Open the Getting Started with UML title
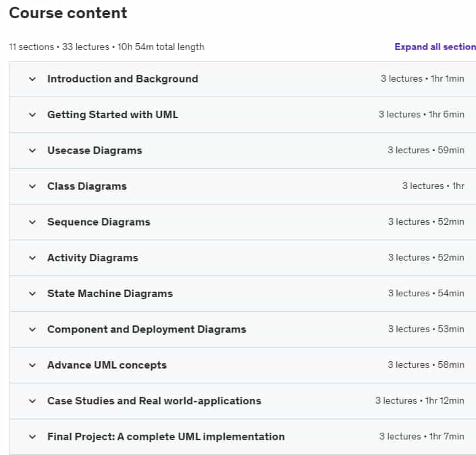476x455 pixels. (113, 115)
